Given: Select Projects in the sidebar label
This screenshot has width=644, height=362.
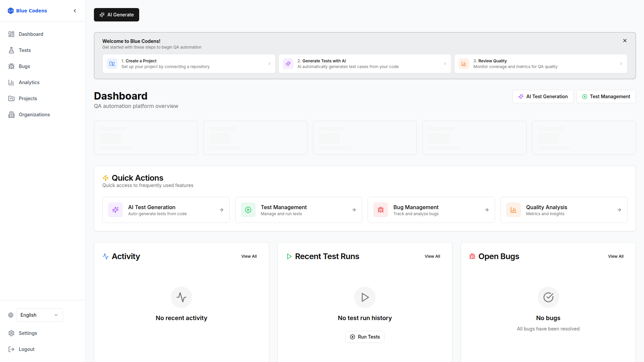Looking at the screenshot, I should click(x=28, y=99).
